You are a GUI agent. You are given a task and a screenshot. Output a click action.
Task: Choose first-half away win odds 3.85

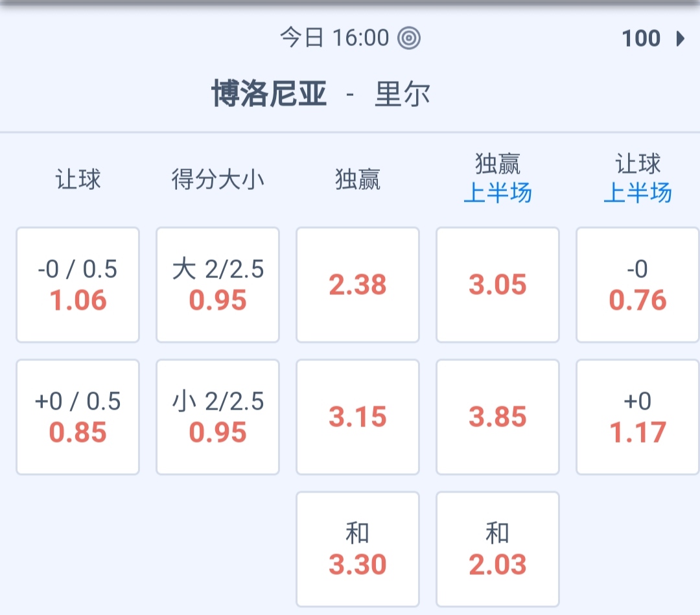click(x=498, y=417)
